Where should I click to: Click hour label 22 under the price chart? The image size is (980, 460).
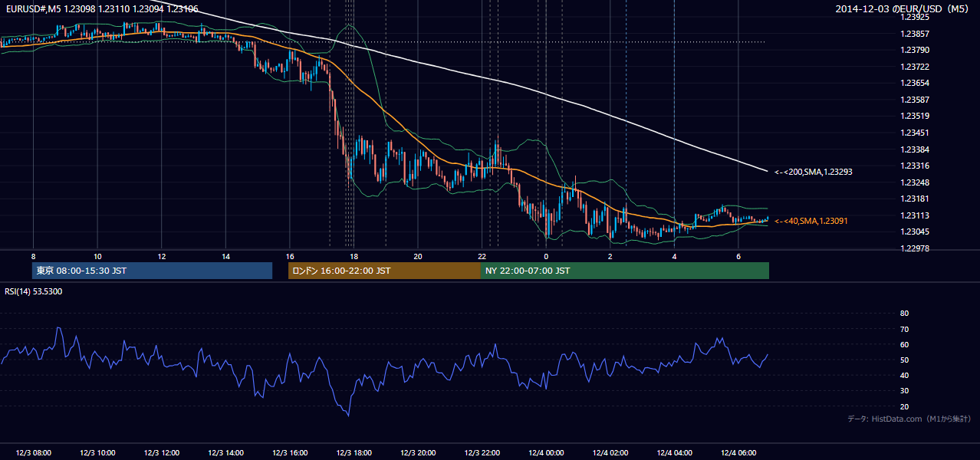click(482, 256)
